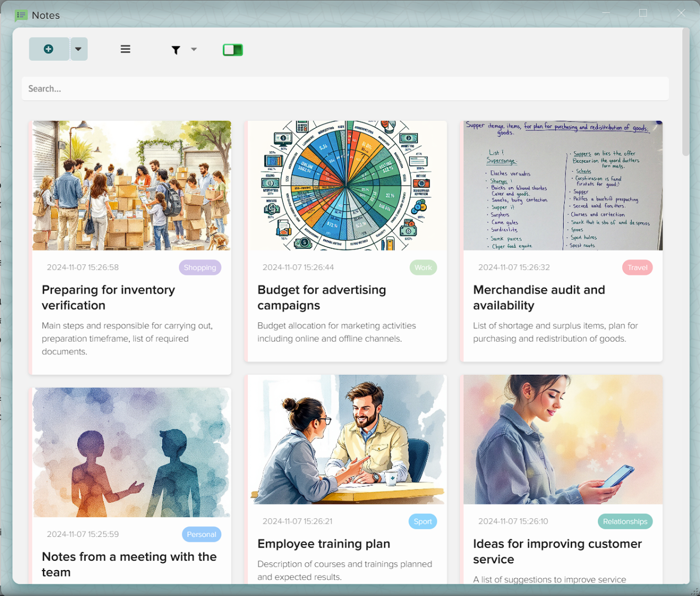700x596 pixels.
Task: Open the merchandise audit whiteboard thumbnail
Action: (x=563, y=185)
